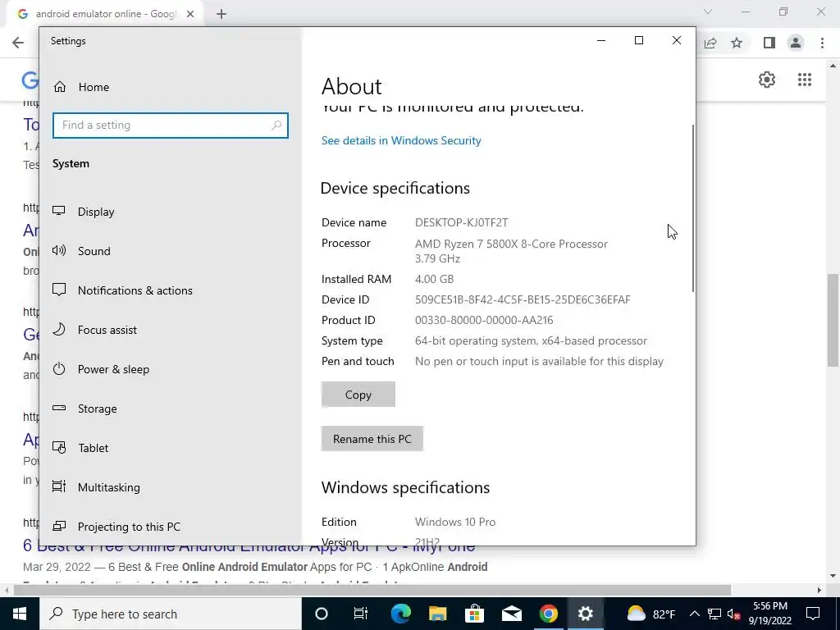Toggle Chrome's side panel icon

pos(769,43)
